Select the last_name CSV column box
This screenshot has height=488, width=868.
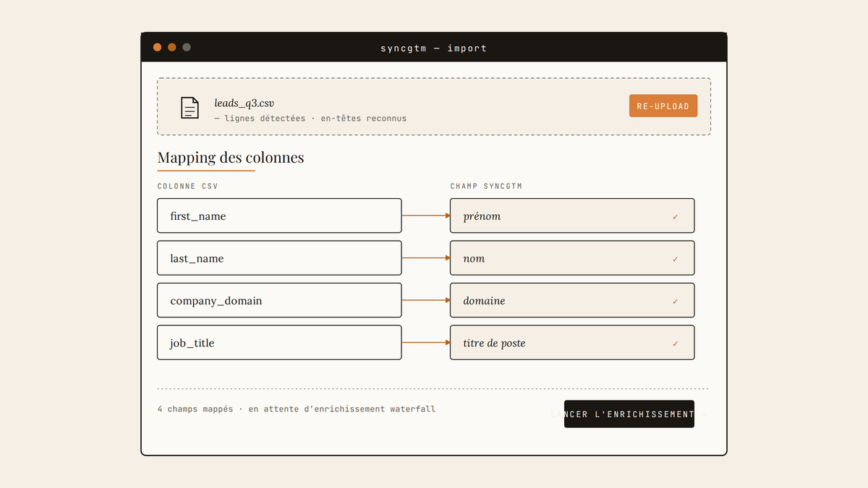click(x=279, y=258)
